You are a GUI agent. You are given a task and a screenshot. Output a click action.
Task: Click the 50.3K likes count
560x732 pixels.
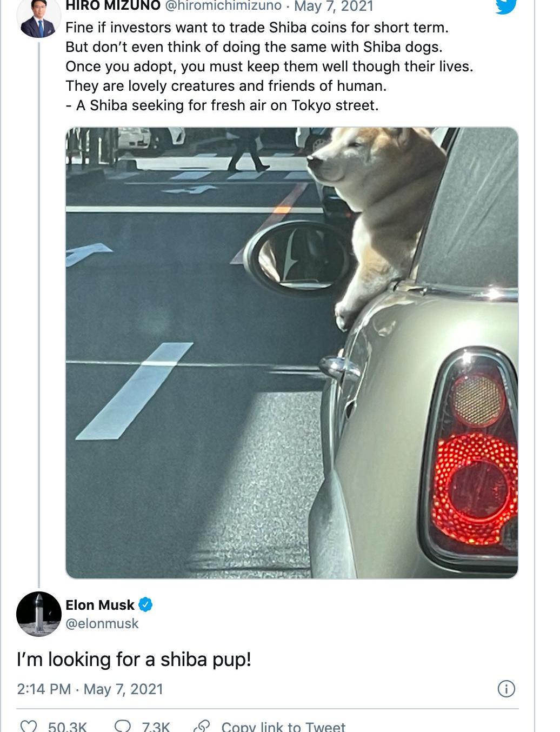point(67,727)
